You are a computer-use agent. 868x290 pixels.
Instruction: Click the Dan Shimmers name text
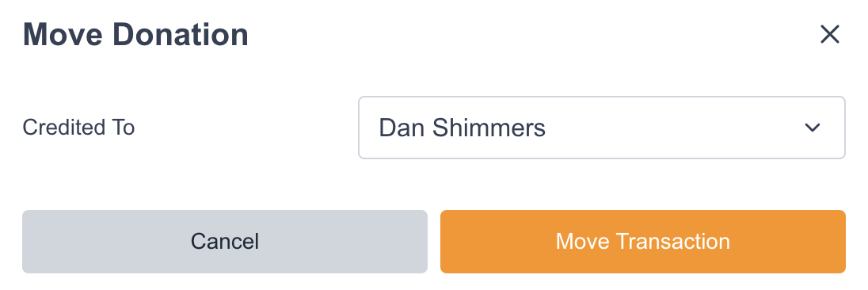pyautogui.click(x=463, y=128)
